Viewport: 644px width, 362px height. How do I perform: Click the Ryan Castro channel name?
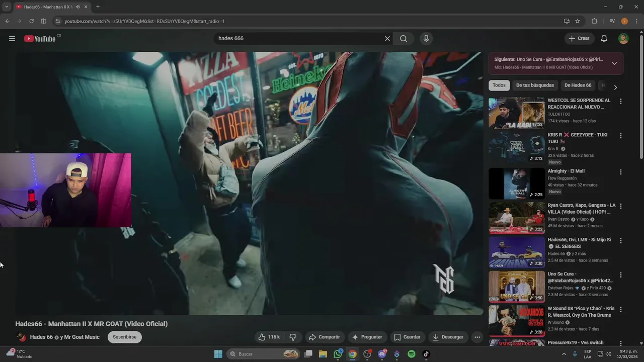(558, 219)
